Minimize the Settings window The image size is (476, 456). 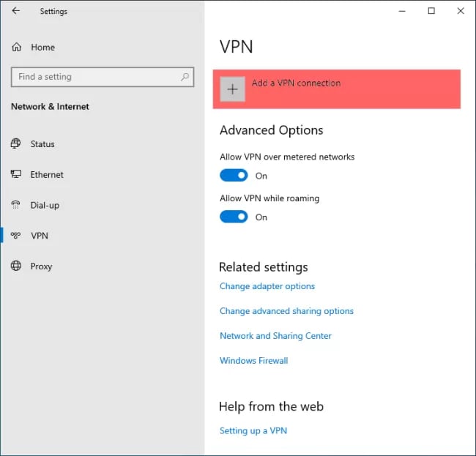coord(402,11)
